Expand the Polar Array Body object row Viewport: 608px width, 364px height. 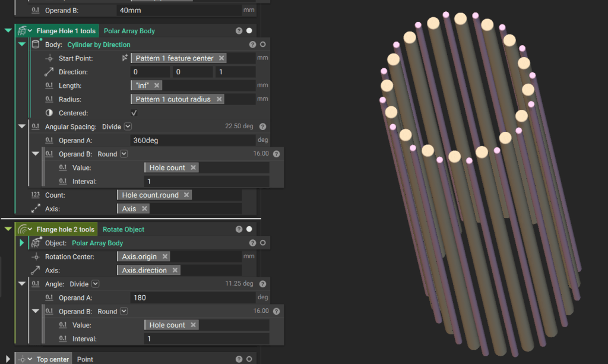click(23, 243)
